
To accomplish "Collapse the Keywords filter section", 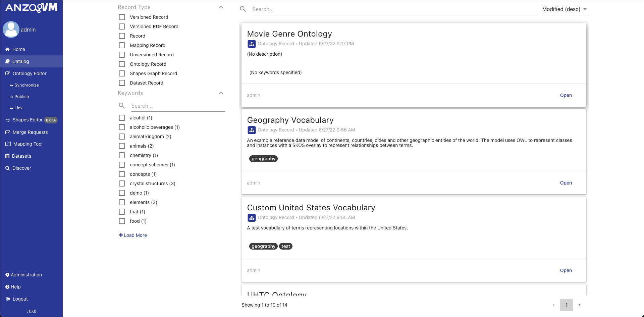I will tap(221, 93).
